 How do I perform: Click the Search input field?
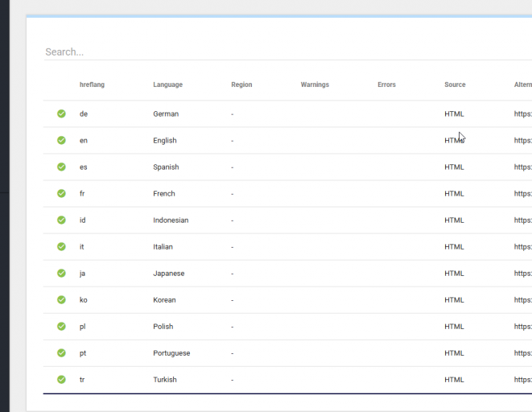click(287, 51)
